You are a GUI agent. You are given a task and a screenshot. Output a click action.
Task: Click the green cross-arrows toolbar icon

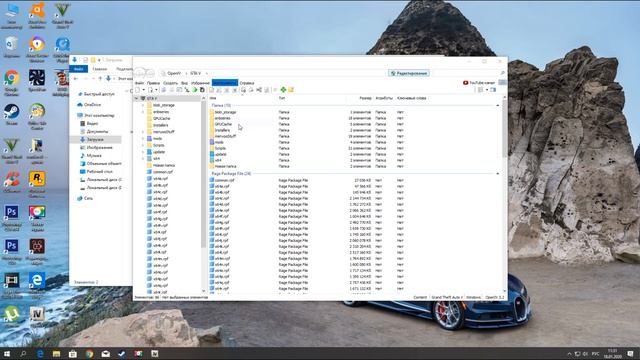pyautogui.click(x=283, y=90)
